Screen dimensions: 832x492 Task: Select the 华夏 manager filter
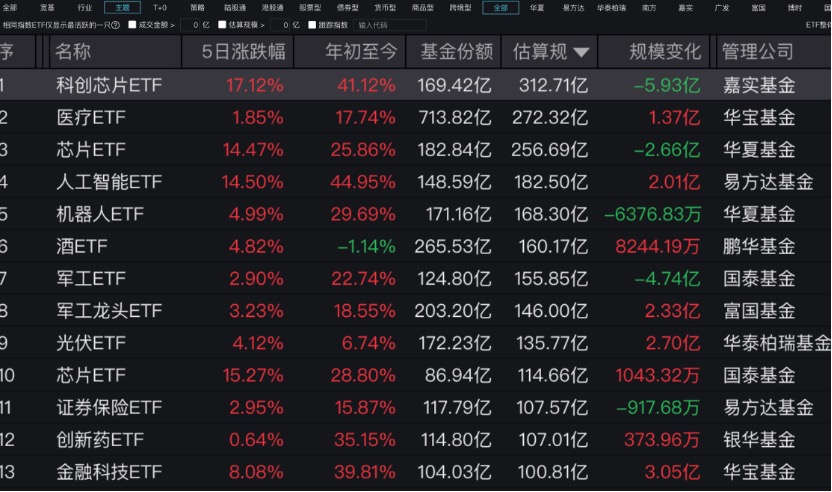click(x=536, y=7)
